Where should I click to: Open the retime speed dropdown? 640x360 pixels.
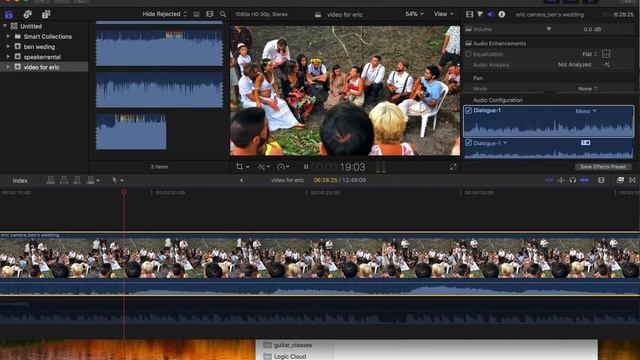[x=283, y=167]
